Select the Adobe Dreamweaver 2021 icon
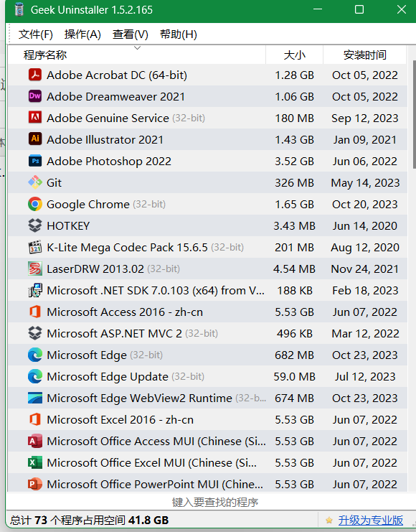This screenshot has width=416, height=532. (x=35, y=96)
